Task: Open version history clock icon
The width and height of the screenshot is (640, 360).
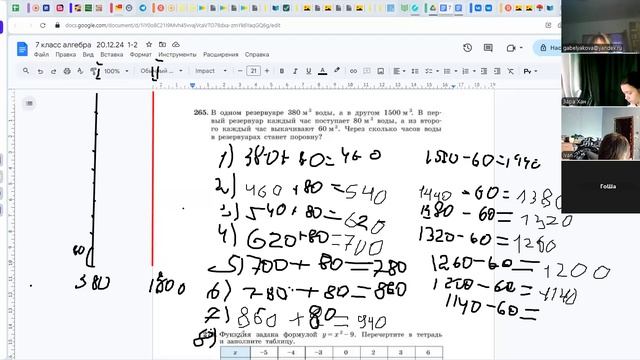Action: (467, 48)
